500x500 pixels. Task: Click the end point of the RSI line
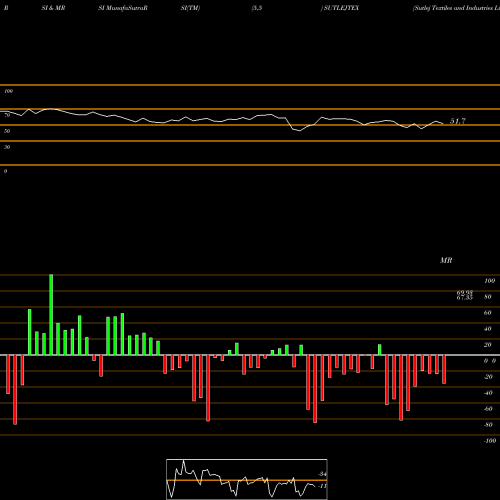pyautogui.click(x=443, y=124)
